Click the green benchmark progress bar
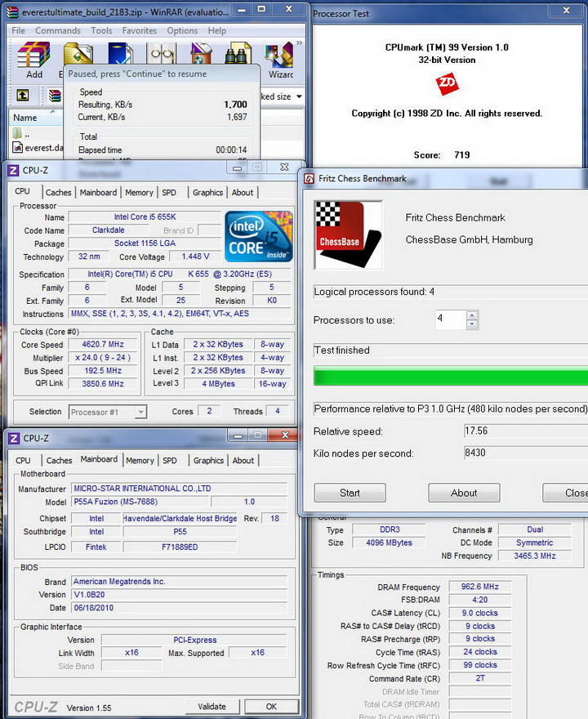This screenshot has height=719, width=588. click(x=451, y=376)
